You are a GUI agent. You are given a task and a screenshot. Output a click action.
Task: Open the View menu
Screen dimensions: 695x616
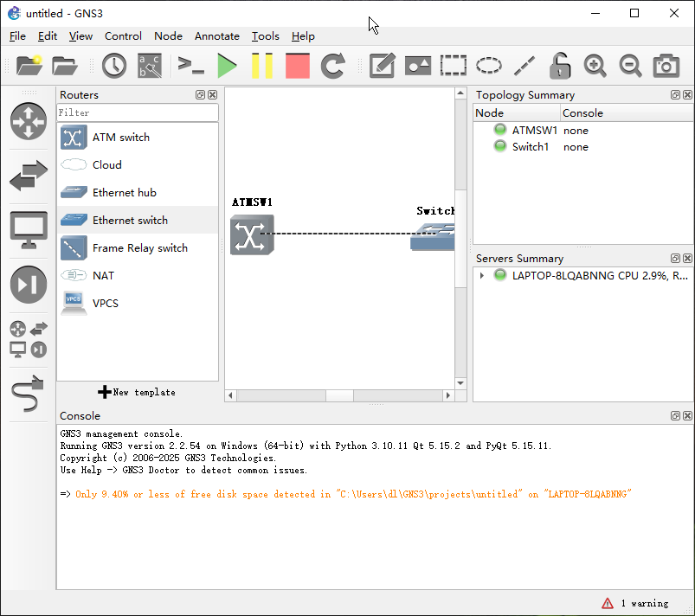(x=80, y=36)
